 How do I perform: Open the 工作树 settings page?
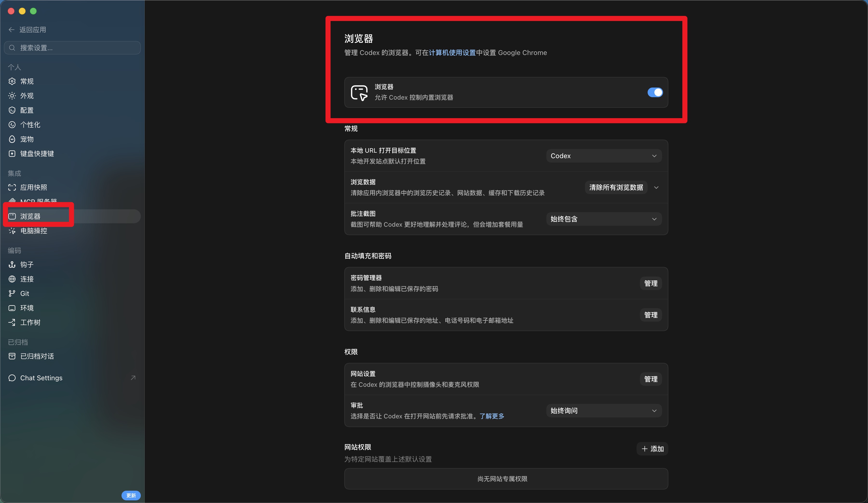pyautogui.click(x=72, y=322)
